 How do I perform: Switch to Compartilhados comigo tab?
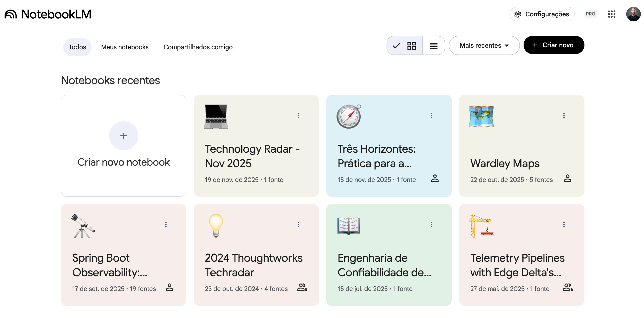pyautogui.click(x=198, y=47)
